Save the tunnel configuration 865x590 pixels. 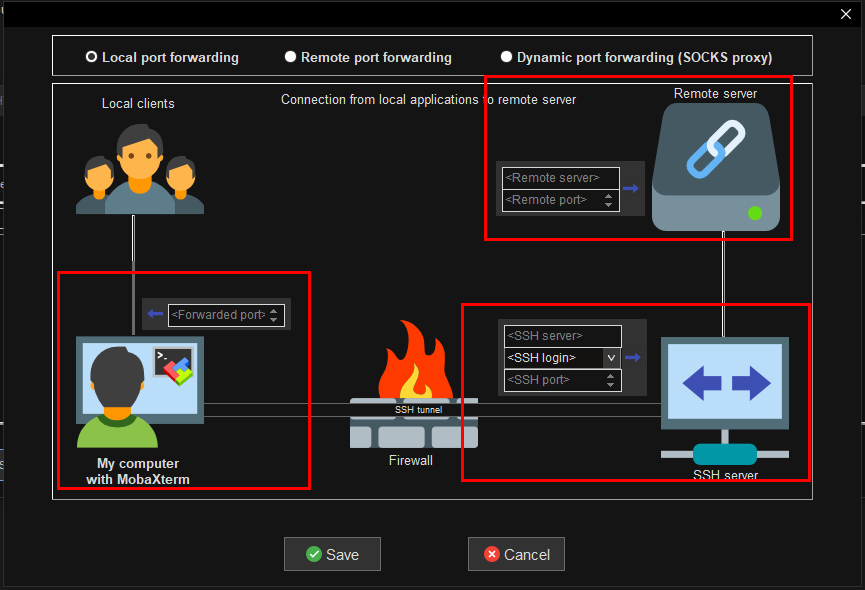(332, 554)
